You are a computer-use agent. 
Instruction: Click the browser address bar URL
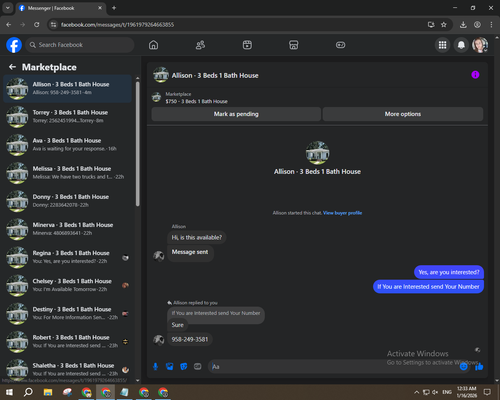click(x=117, y=25)
